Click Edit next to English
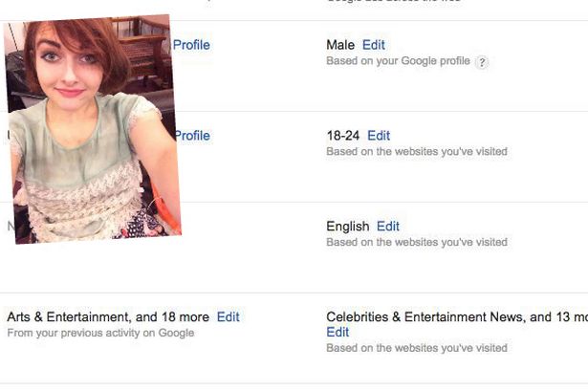 coord(388,226)
